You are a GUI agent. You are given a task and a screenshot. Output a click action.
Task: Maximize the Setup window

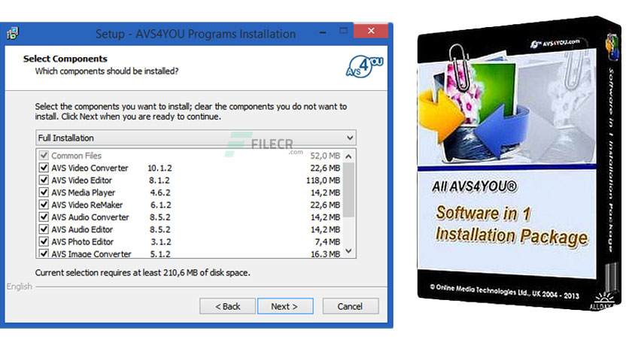343,31
